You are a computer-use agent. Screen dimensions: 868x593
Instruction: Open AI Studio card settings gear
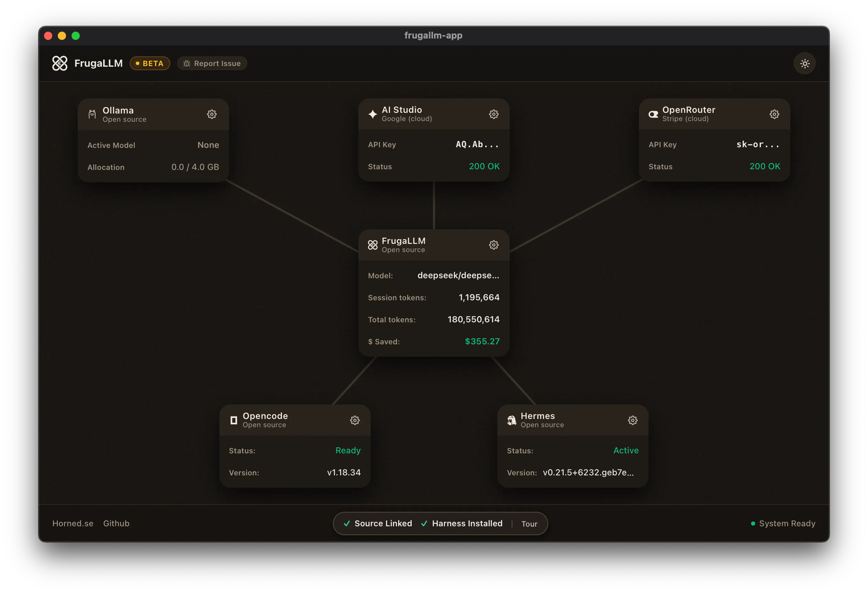(494, 114)
